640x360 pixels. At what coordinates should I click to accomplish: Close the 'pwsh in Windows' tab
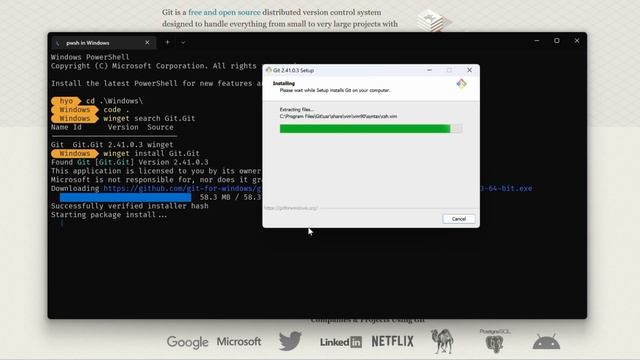click(x=147, y=42)
